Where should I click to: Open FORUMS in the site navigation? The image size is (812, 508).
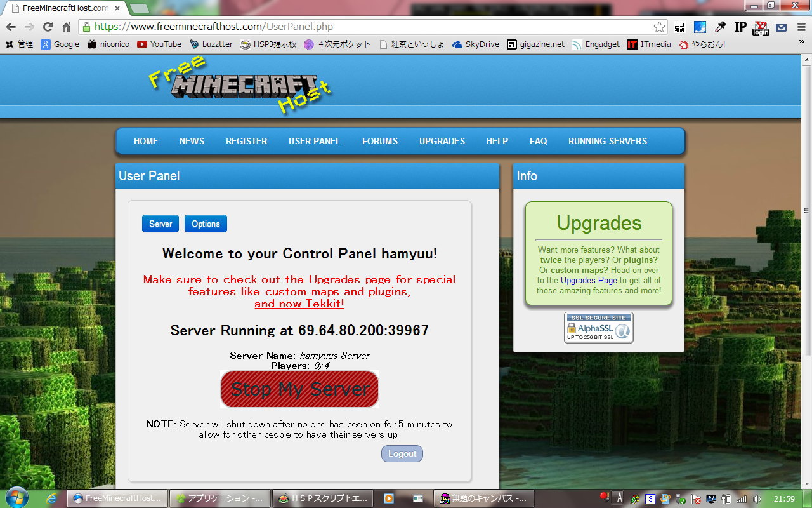pyautogui.click(x=380, y=141)
